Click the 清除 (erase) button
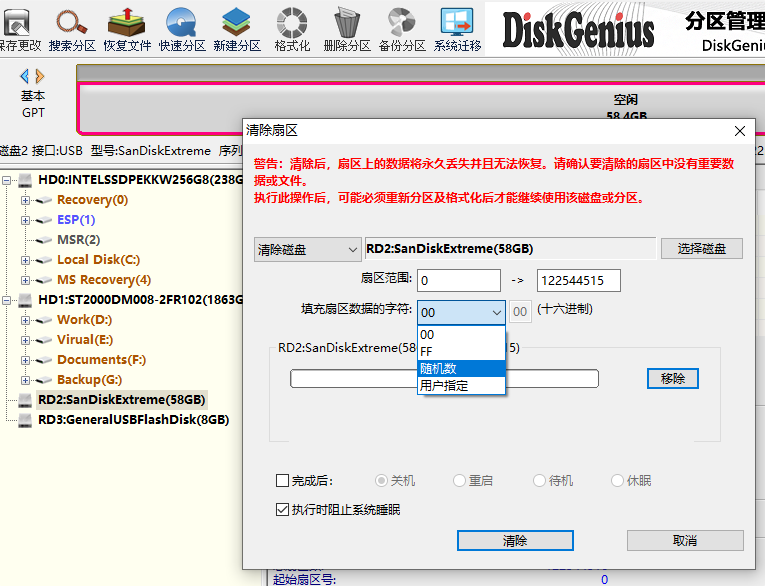The width and height of the screenshot is (765, 586). (x=515, y=541)
